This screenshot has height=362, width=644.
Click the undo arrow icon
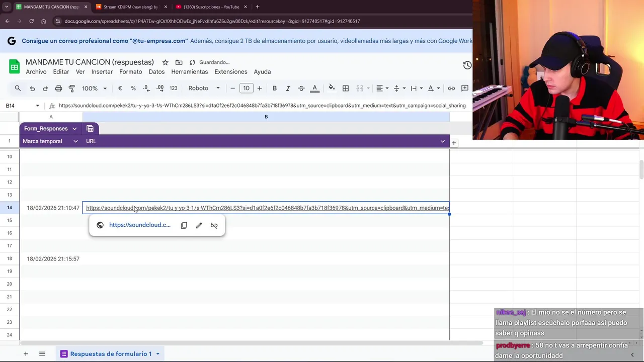click(32, 88)
